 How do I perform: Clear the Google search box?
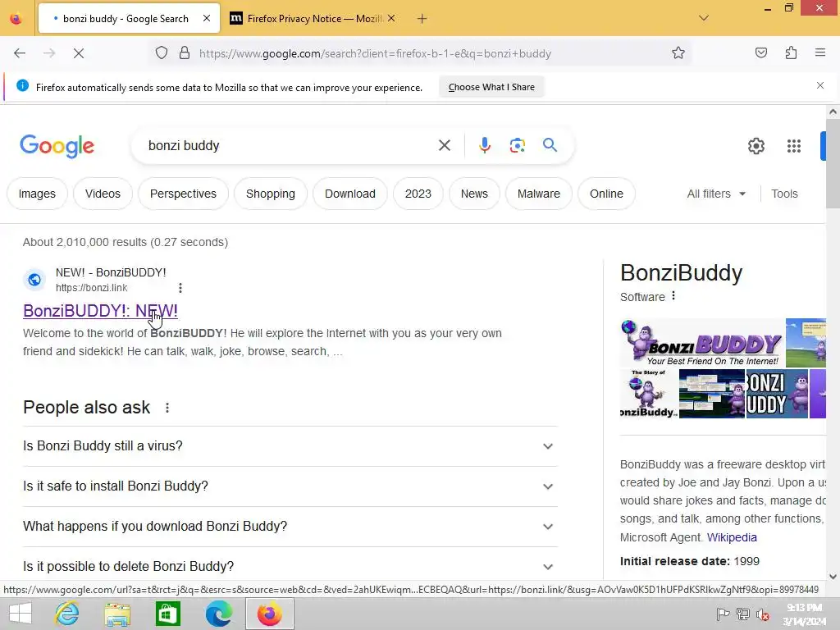point(444,145)
